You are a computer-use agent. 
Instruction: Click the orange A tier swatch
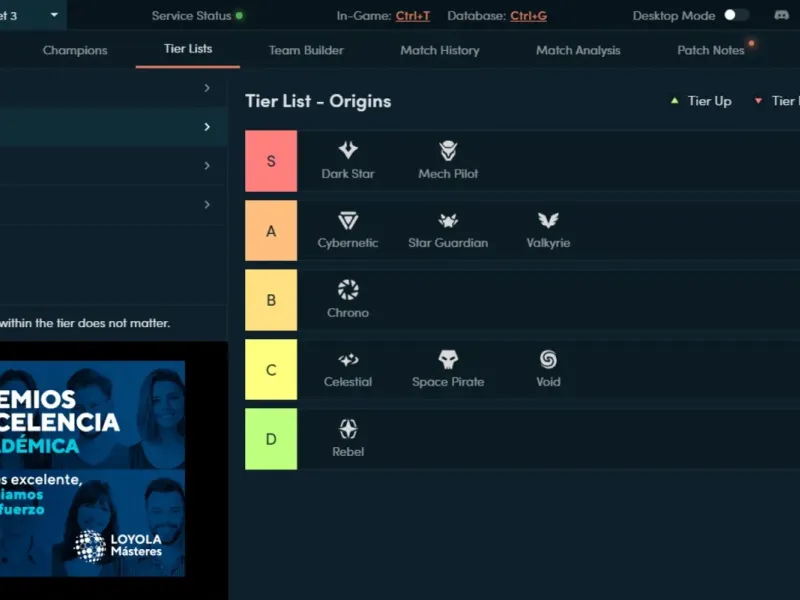(271, 231)
